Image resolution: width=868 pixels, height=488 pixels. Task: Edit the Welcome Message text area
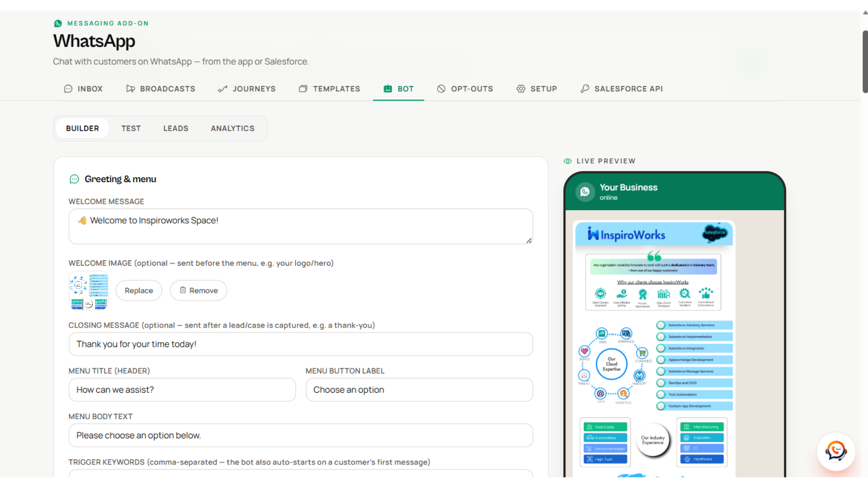[301, 226]
